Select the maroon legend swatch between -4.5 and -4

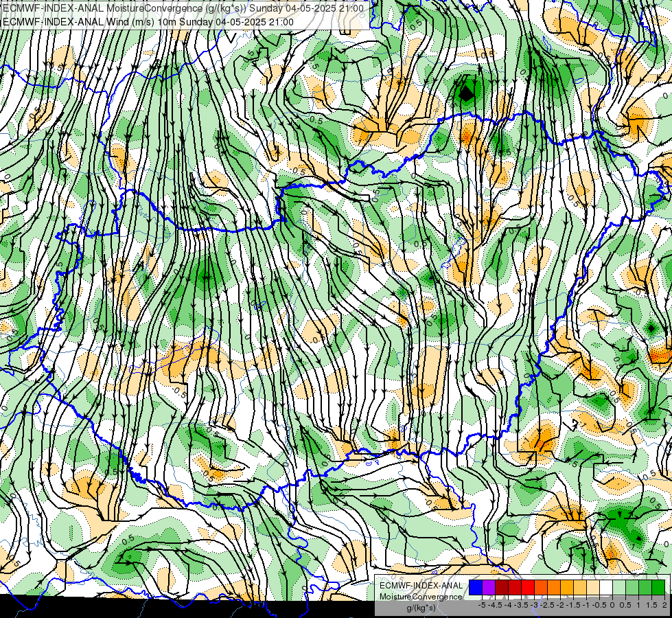502,588
